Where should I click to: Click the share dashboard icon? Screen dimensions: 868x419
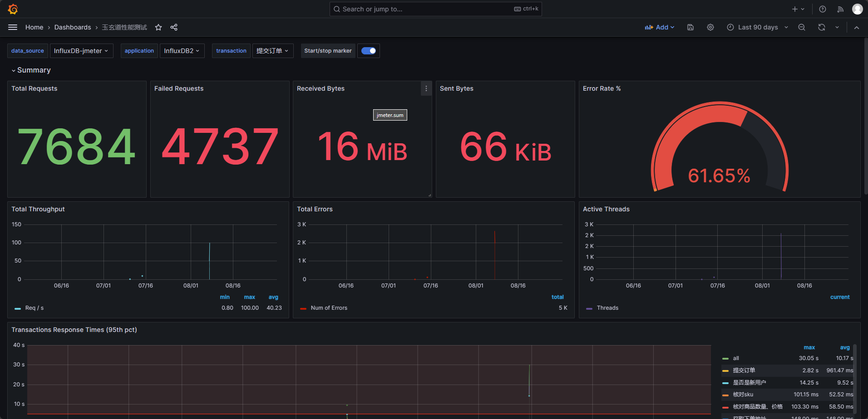[174, 27]
